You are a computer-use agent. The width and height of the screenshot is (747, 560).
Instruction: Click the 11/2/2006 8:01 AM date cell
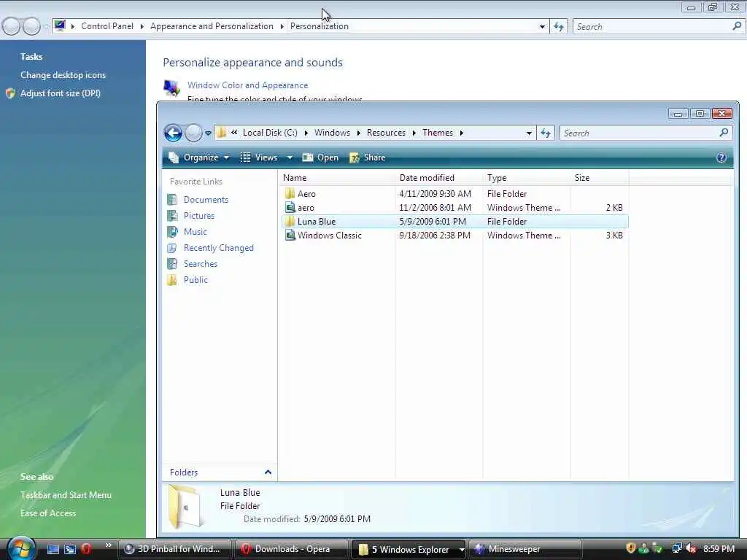[436, 208]
